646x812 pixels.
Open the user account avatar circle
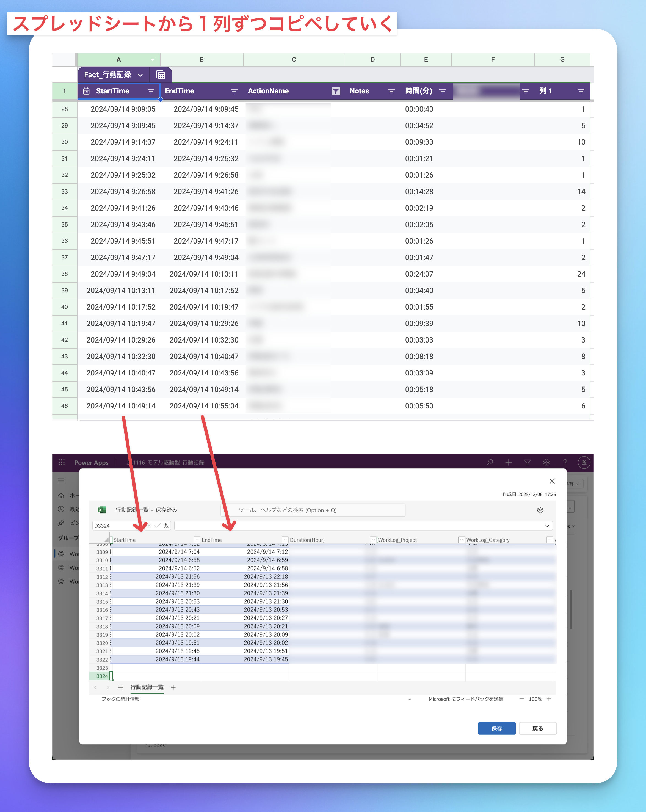pos(584,462)
